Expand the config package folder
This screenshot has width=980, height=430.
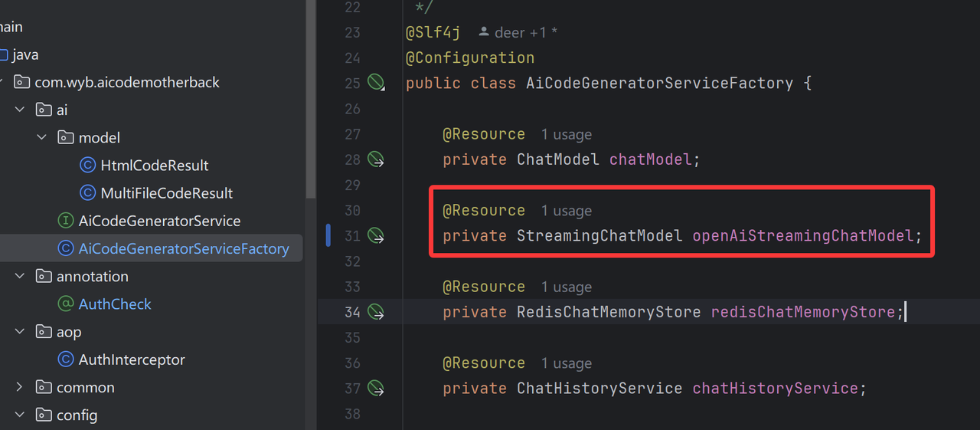(x=20, y=415)
